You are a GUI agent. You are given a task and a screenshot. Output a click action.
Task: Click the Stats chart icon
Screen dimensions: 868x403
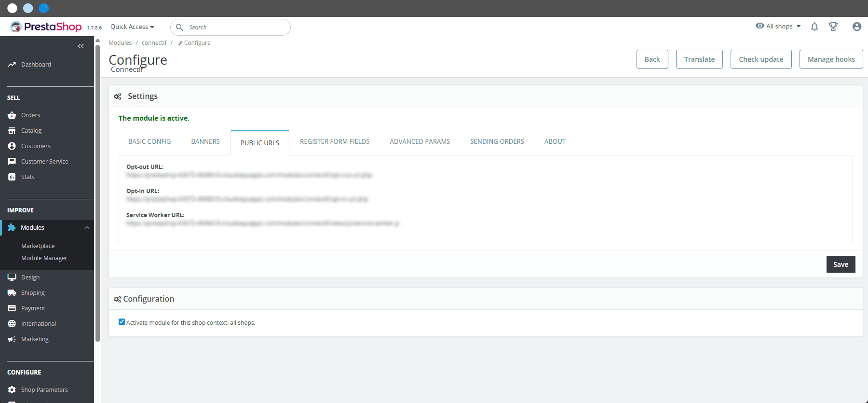coord(12,177)
